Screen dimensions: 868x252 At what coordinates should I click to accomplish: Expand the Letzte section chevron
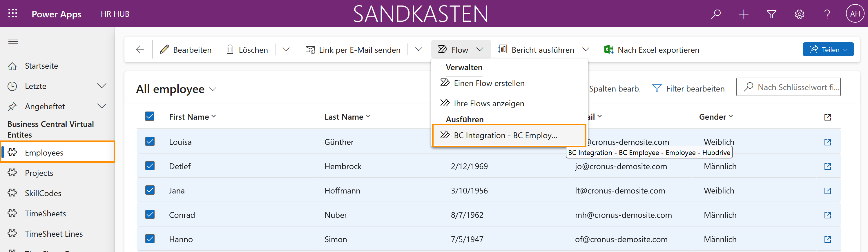102,86
